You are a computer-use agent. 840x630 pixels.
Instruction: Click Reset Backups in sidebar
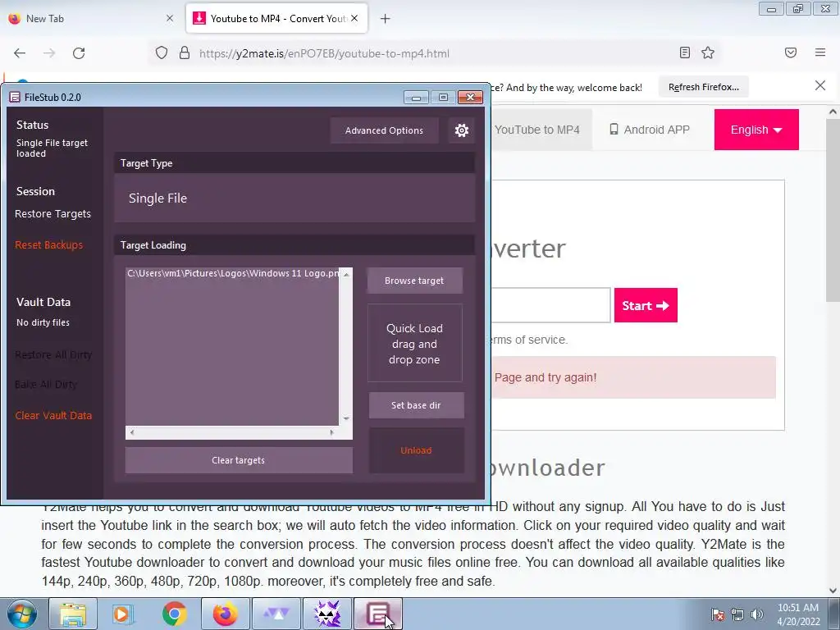point(48,244)
